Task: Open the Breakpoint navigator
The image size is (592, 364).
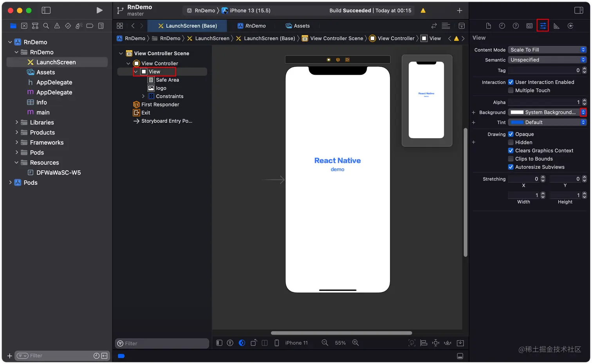Action: coord(90,26)
